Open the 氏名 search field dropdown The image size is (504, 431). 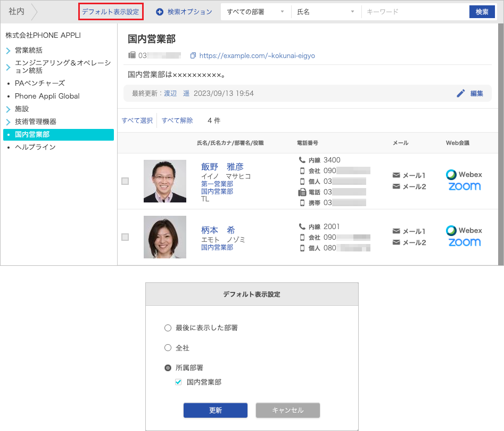[x=326, y=12]
